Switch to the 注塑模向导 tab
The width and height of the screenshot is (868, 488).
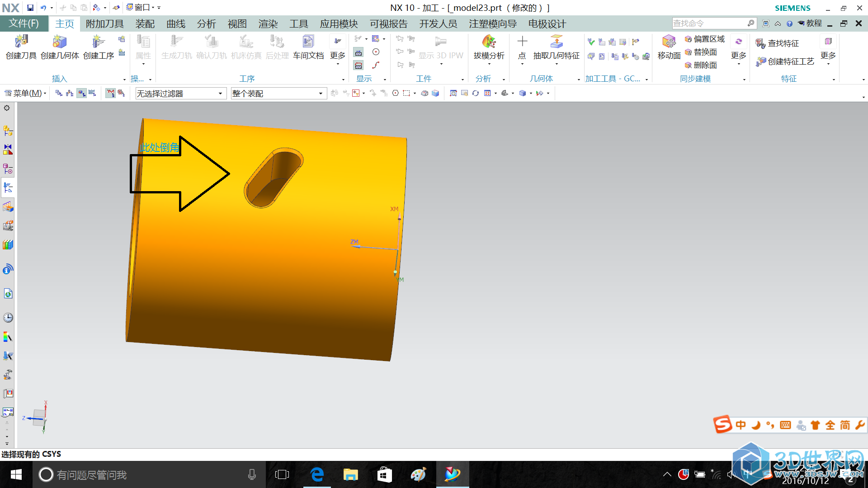point(493,24)
